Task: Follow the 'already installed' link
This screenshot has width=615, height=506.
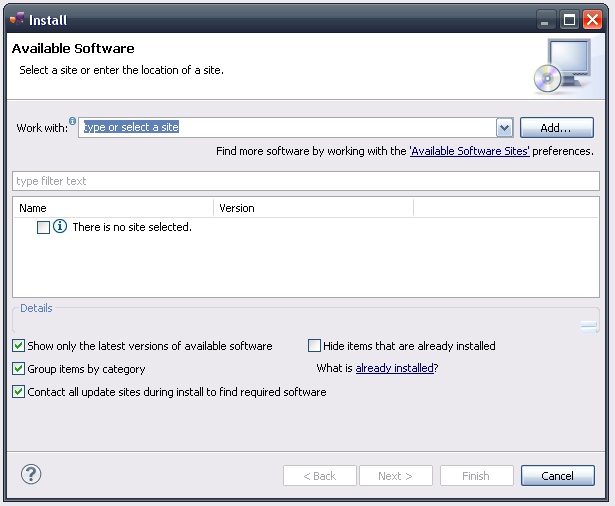Action: point(394,368)
